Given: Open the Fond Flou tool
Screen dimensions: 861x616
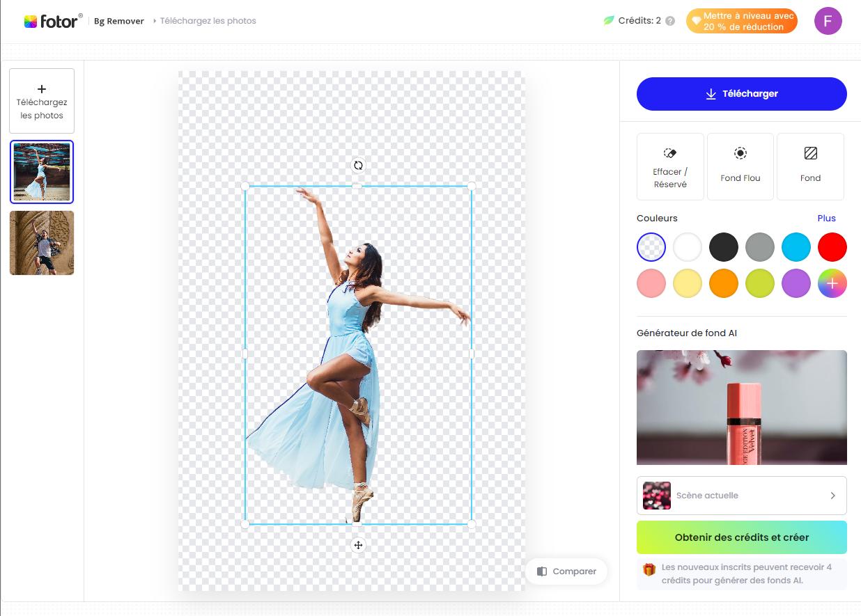Looking at the screenshot, I should click(740, 166).
